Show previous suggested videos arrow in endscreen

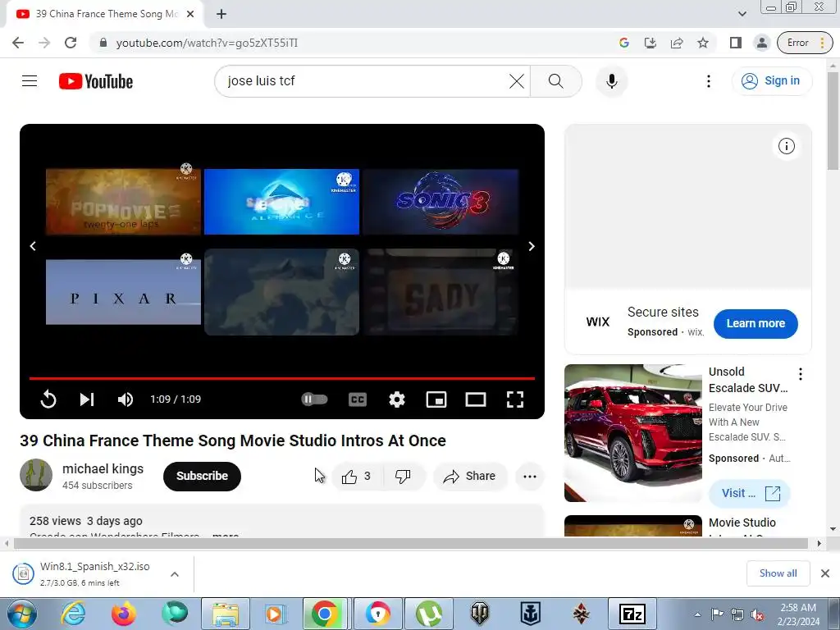point(33,246)
